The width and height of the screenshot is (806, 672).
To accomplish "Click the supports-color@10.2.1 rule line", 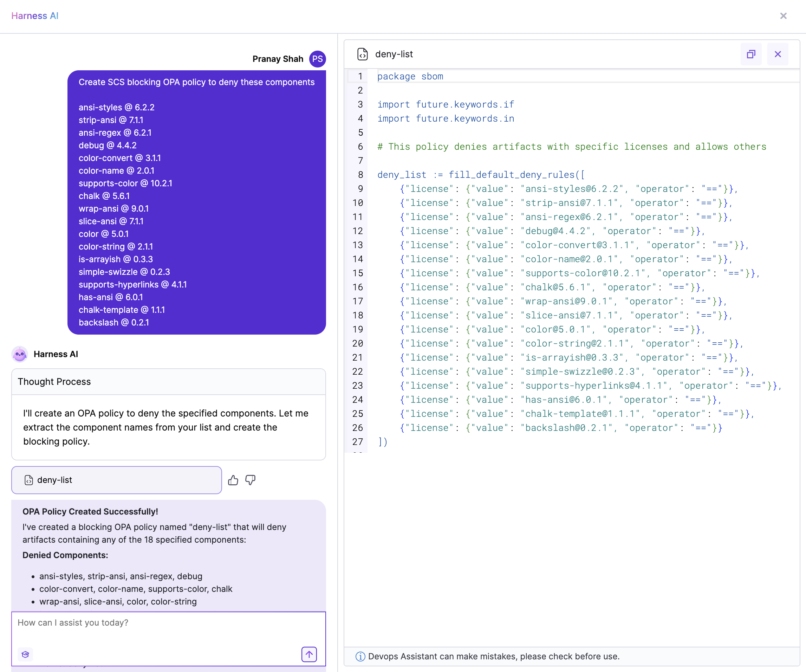I will (579, 273).
